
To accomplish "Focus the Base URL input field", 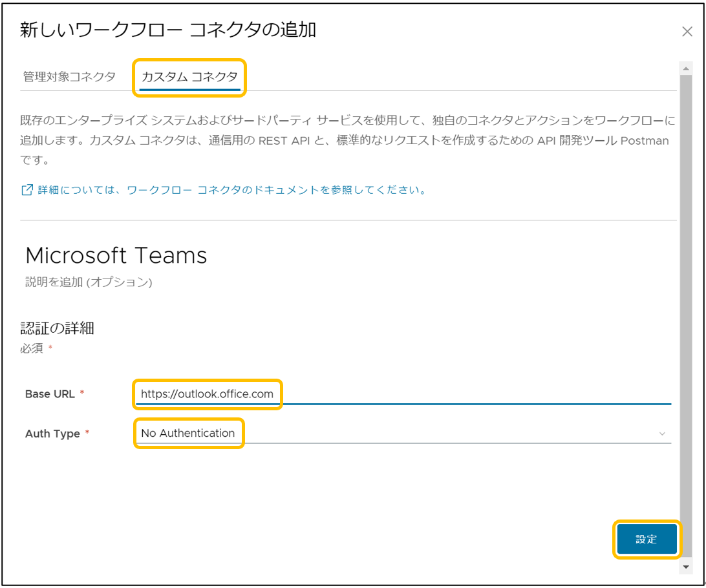I will pos(403,394).
